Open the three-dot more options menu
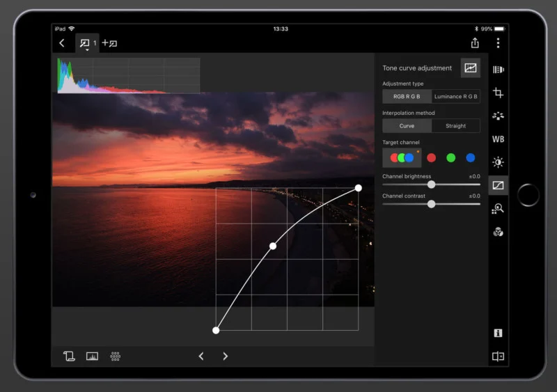Screen dimensions: 557x392 click(x=498, y=43)
